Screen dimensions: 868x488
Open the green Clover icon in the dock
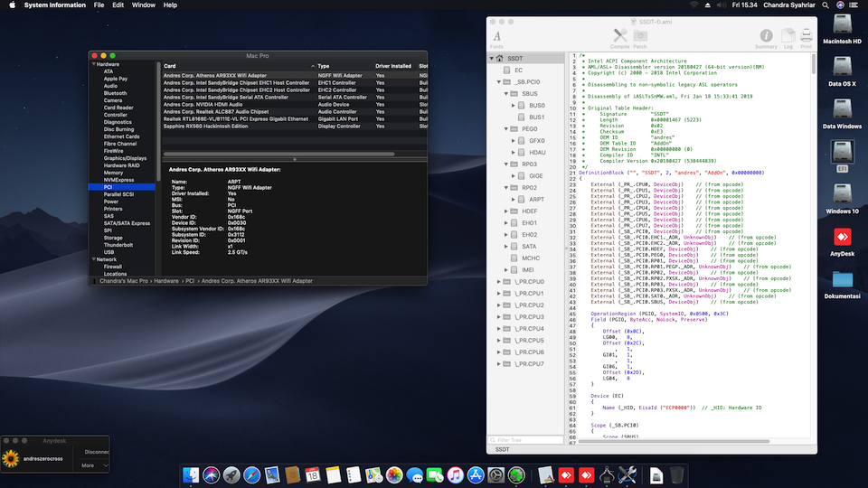[516, 474]
